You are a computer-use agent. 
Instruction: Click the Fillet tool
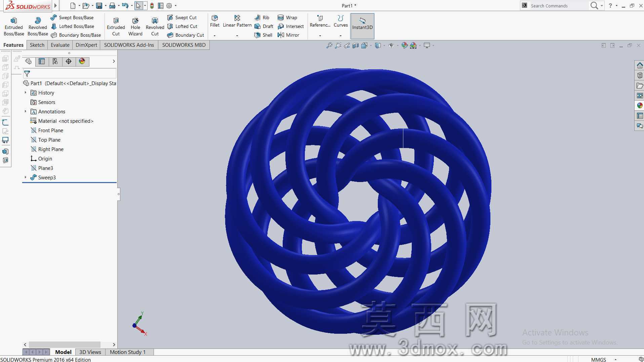215,21
